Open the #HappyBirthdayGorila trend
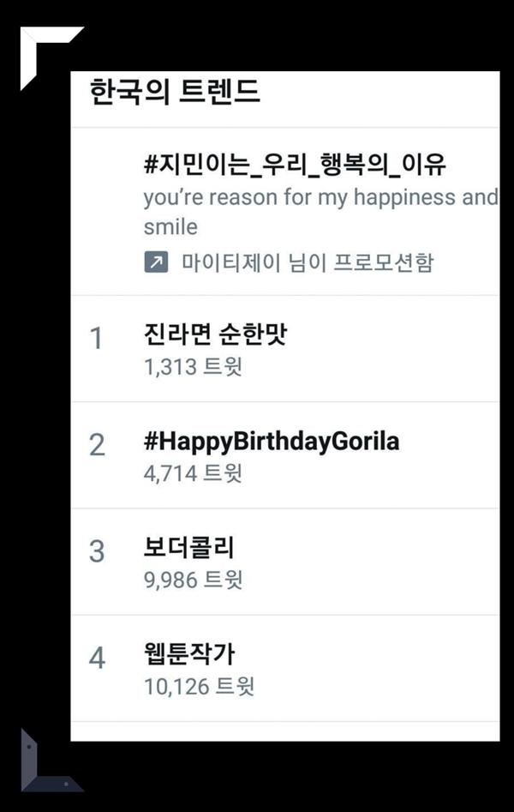The image size is (514, 812). pos(271,441)
